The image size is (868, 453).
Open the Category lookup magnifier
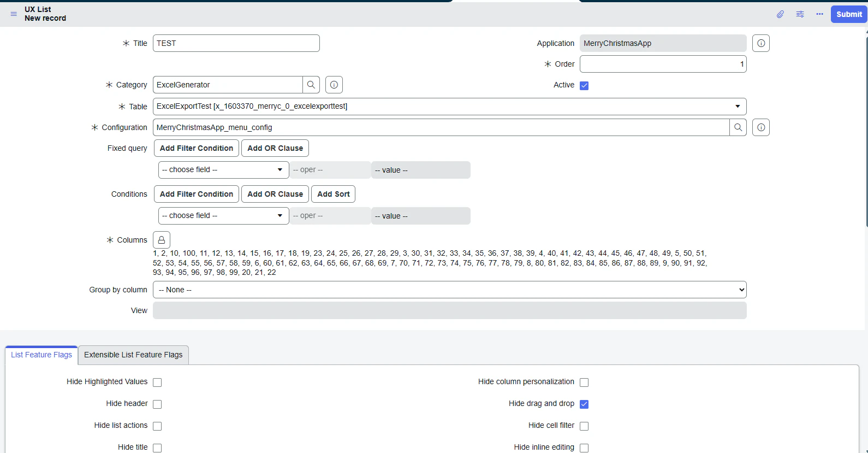point(311,85)
